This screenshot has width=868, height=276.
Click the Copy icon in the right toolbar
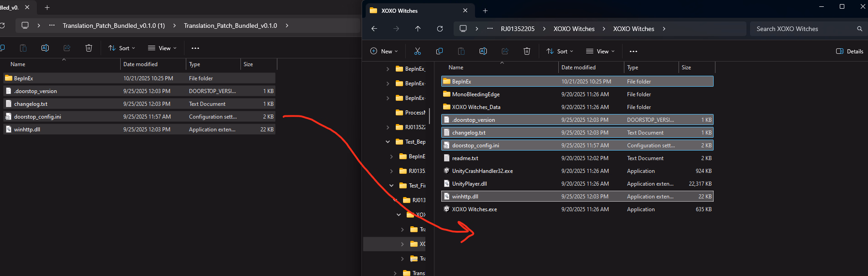(439, 51)
